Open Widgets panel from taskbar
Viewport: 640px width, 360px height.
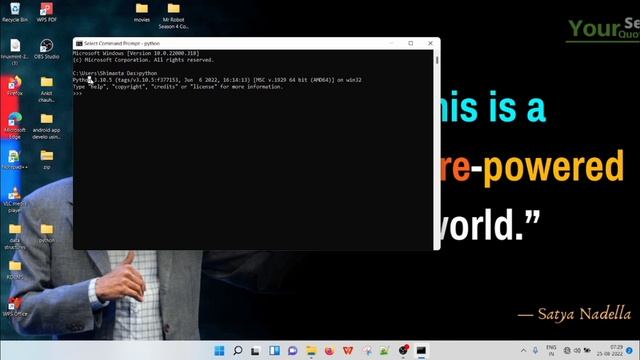(x=274, y=351)
